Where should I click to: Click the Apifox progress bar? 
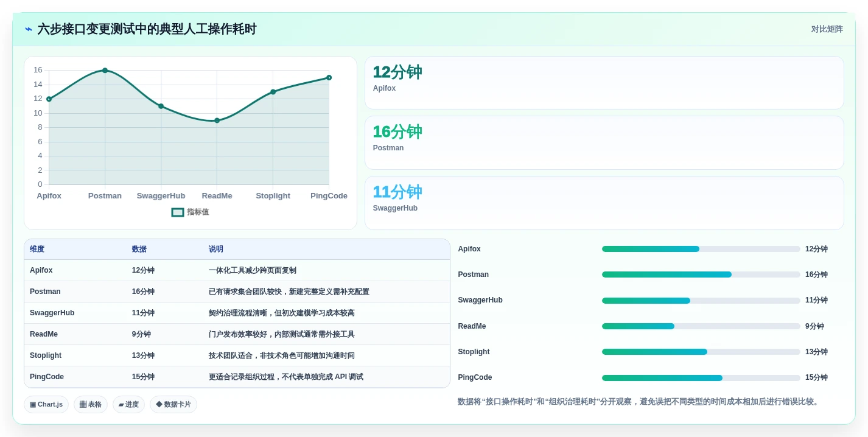701,249
